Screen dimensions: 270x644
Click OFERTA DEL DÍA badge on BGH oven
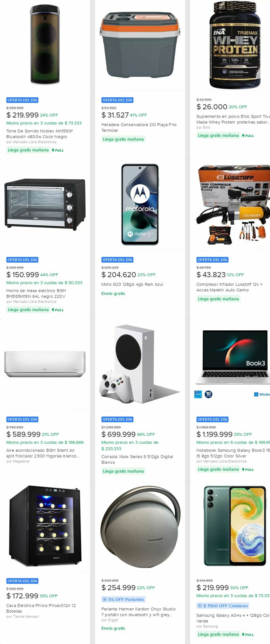pos(22,260)
